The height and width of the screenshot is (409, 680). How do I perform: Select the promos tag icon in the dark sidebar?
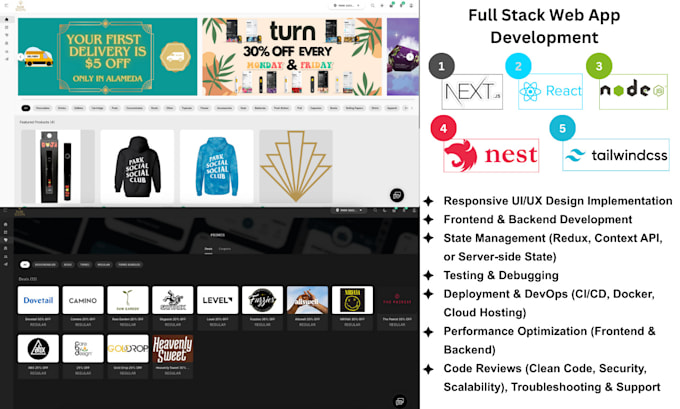pyautogui.click(x=6, y=240)
